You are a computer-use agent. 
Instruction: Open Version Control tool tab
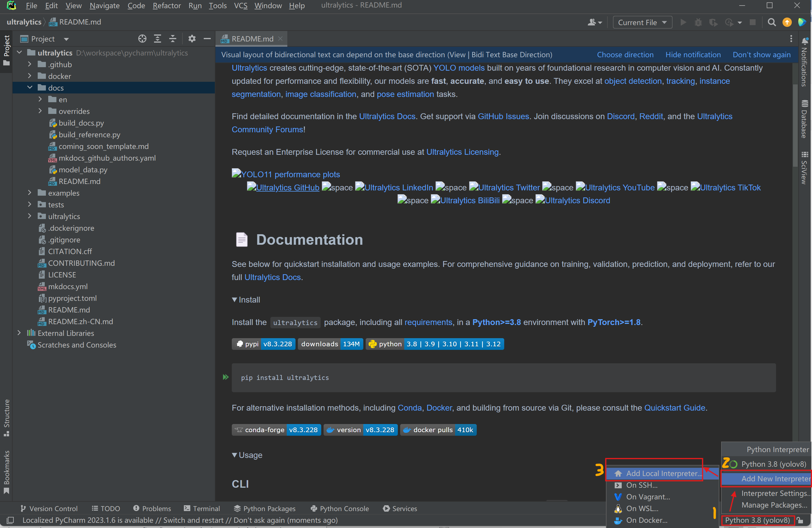tap(49, 508)
